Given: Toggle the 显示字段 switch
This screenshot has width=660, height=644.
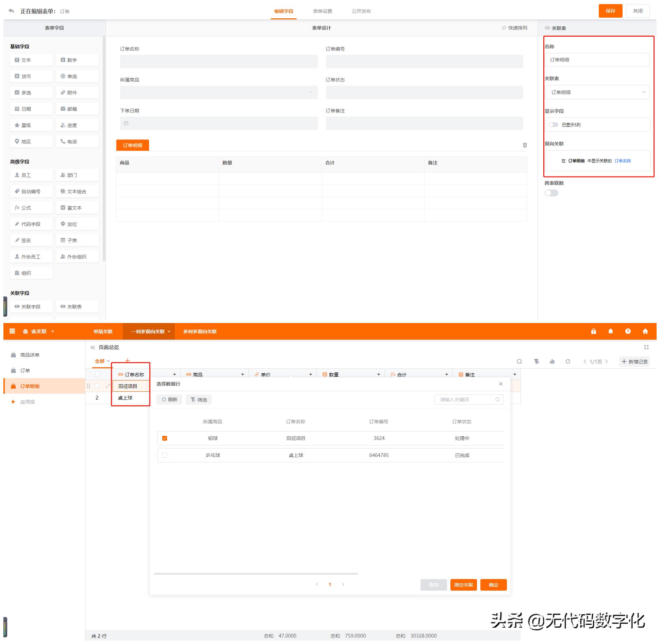Looking at the screenshot, I should coord(554,125).
